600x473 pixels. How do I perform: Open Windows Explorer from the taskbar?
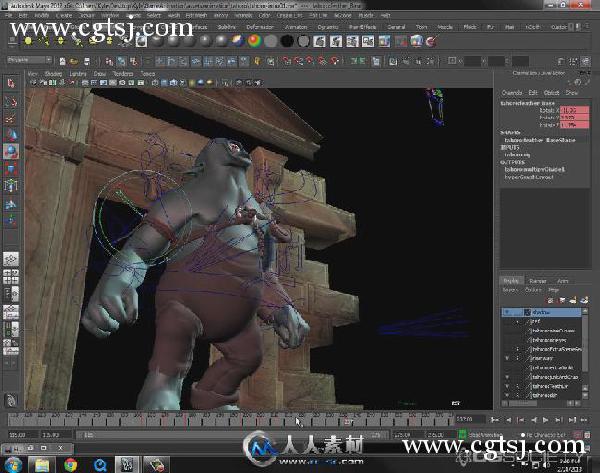pyautogui.click(x=42, y=465)
